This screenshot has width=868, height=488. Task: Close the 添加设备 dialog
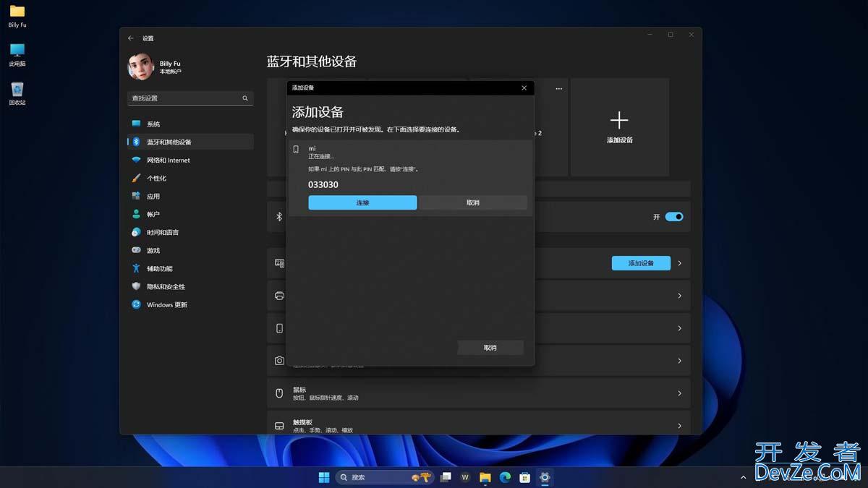(524, 87)
